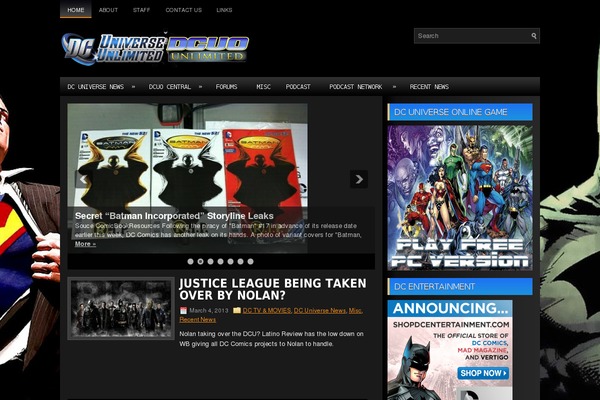Select the fifth slider dot
The image size is (600, 400).
[230, 261]
